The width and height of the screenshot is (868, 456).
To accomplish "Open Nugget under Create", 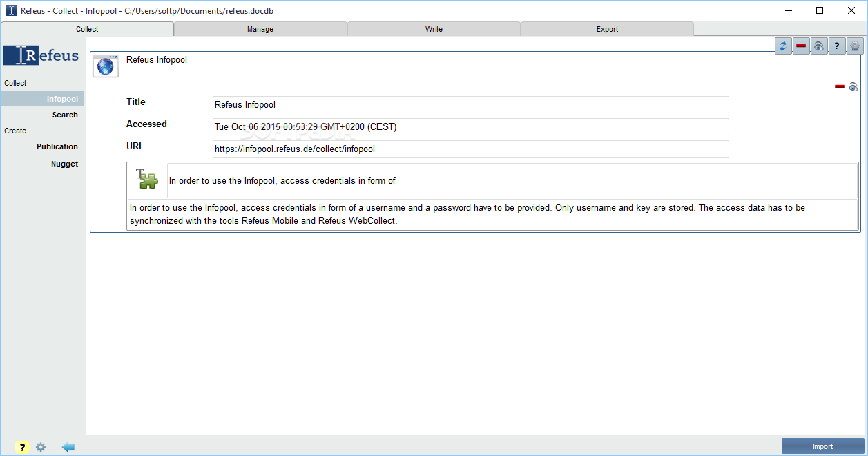I will [x=64, y=164].
